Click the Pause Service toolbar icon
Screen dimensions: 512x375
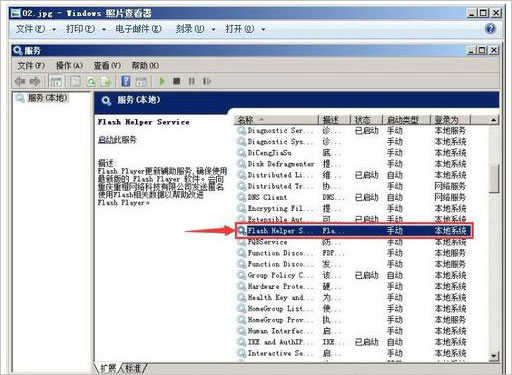coord(192,81)
